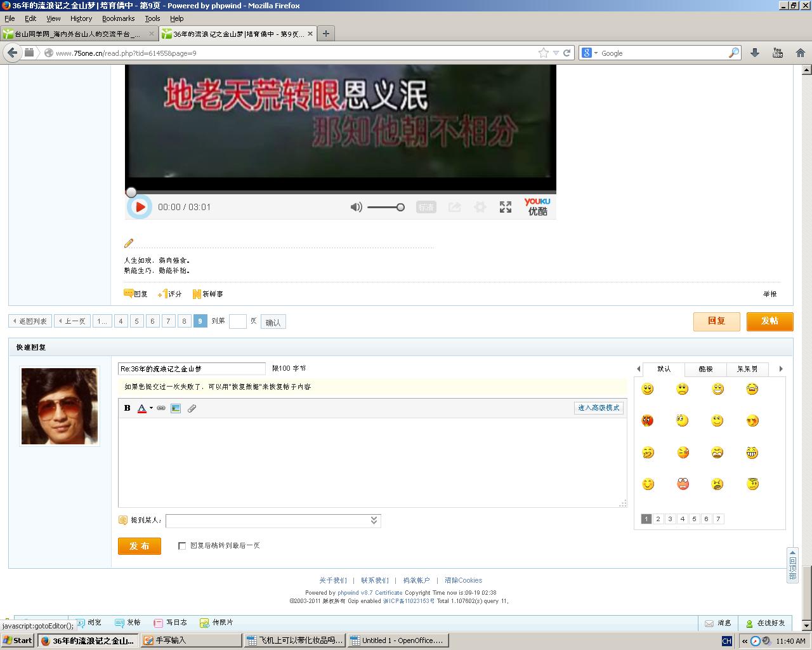The height and width of the screenshot is (650, 812).
Task: Open the 关于我们 footer link
Action: pos(333,580)
